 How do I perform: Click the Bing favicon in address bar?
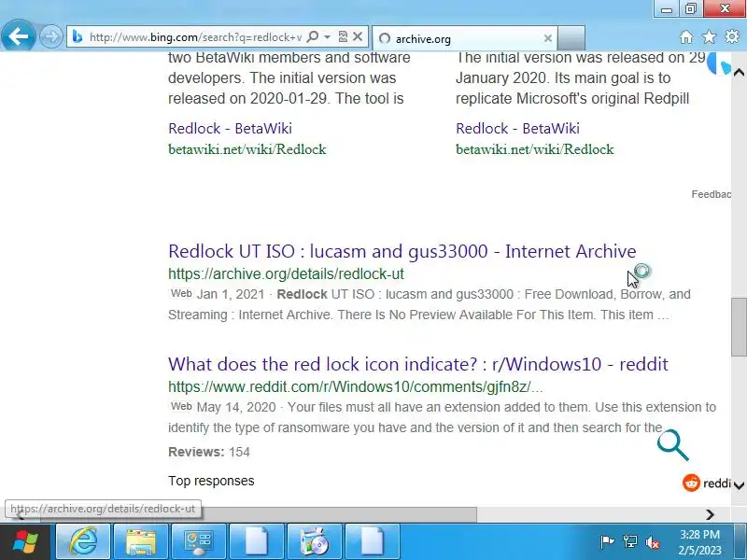[x=78, y=36]
